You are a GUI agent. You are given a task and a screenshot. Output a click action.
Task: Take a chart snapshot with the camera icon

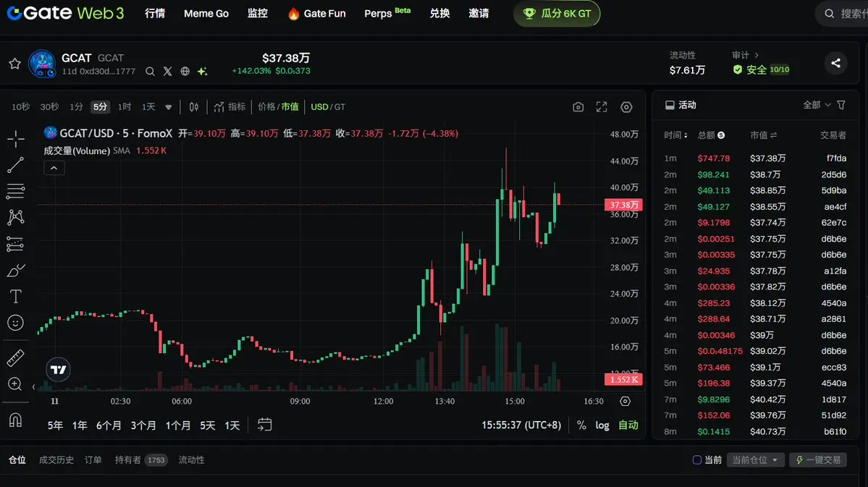tap(578, 107)
